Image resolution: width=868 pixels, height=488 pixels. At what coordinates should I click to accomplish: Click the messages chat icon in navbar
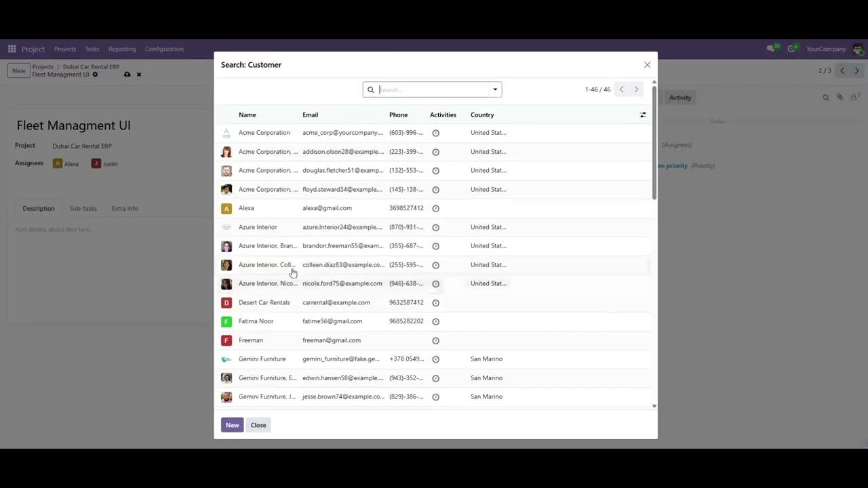click(x=772, y=49)
